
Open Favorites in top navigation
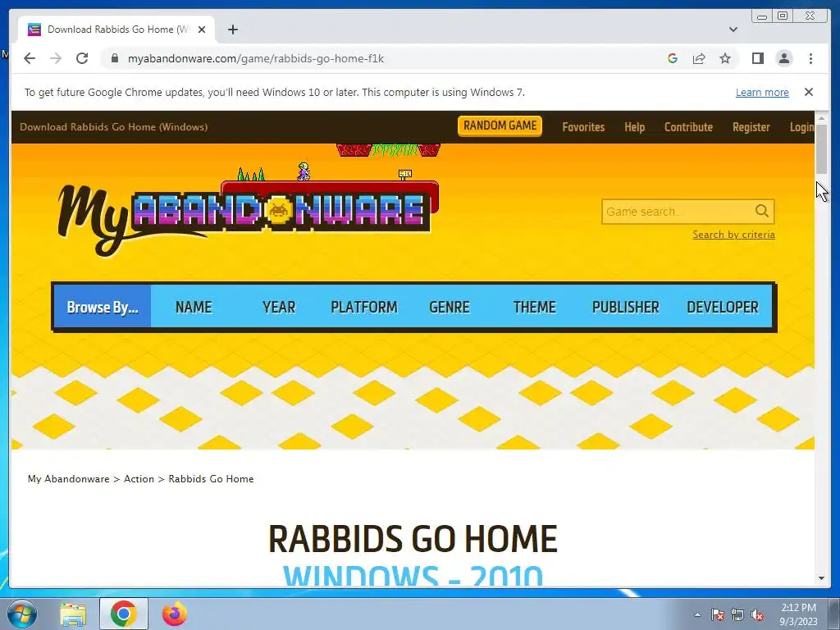(583, 127)
